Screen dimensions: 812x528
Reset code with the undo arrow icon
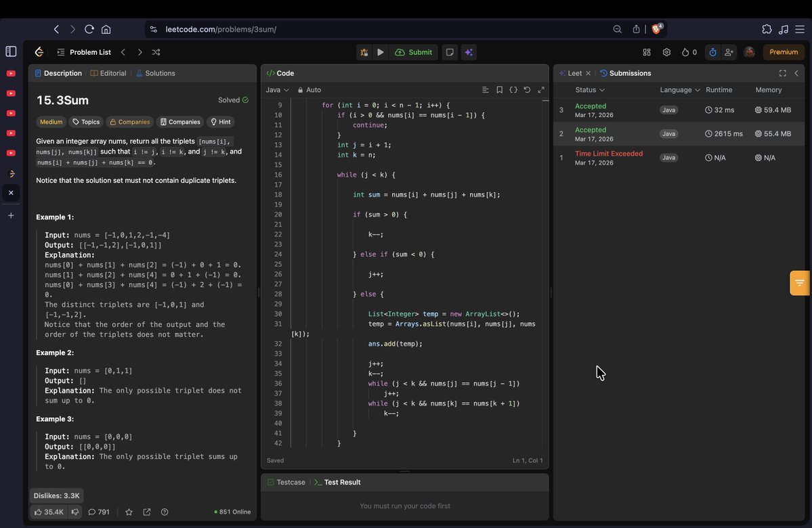pos(527,90)
